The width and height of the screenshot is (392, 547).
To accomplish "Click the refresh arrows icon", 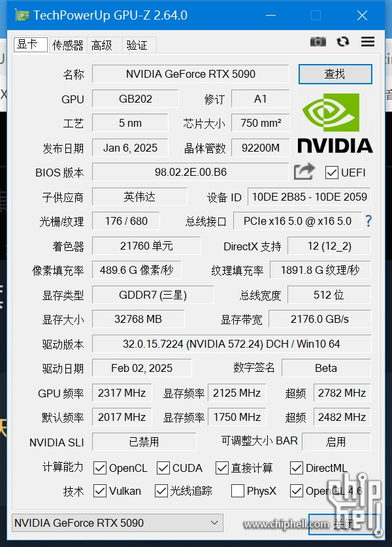I will 343,42.
